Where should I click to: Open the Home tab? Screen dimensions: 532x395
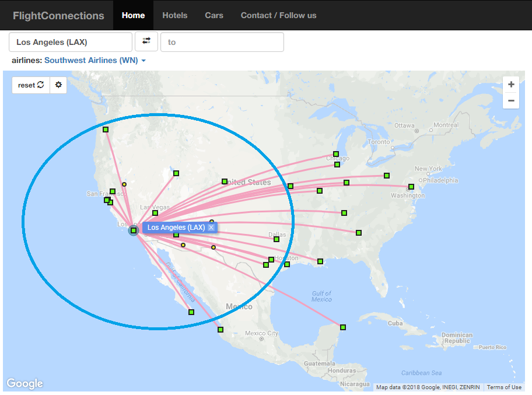point(134,15)
